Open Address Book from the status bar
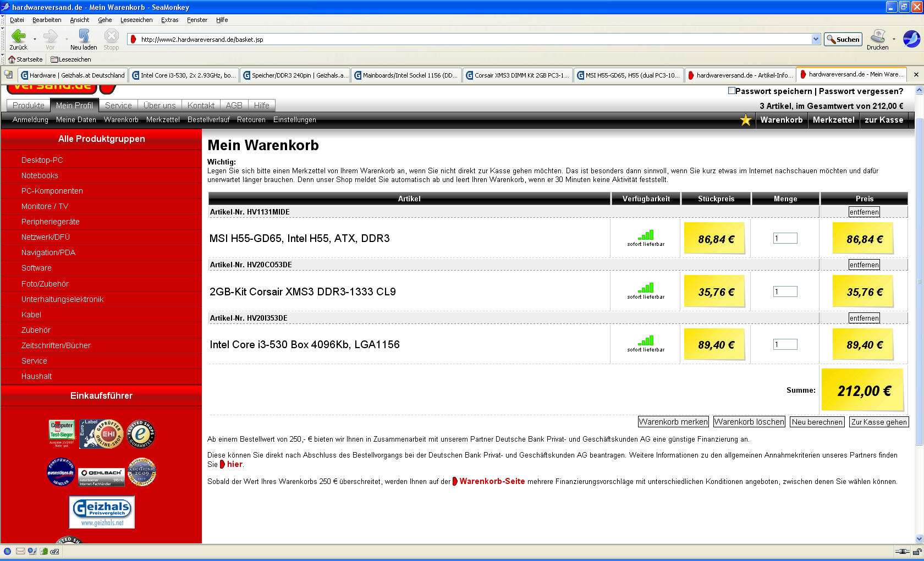 pos(43,551)
